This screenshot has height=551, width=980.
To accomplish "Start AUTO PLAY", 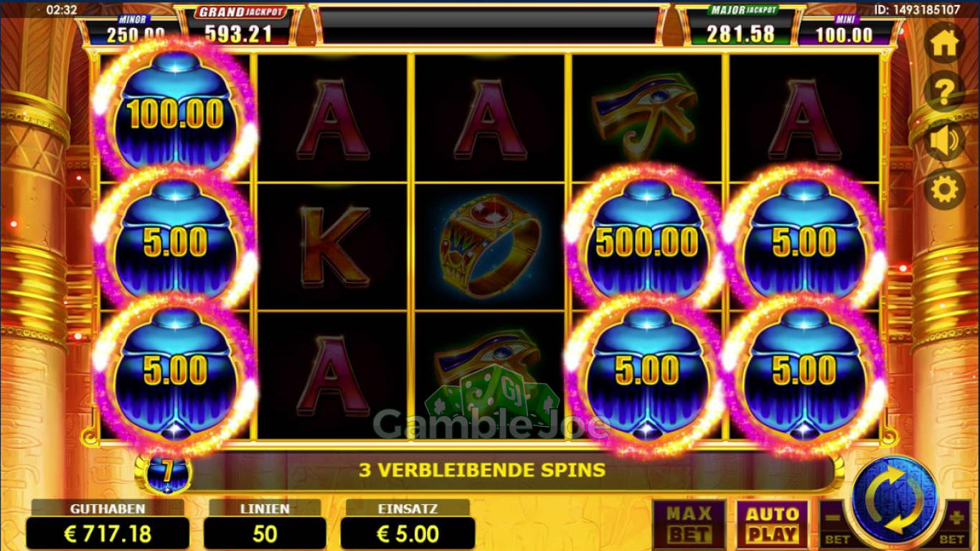I will point(772,524).
